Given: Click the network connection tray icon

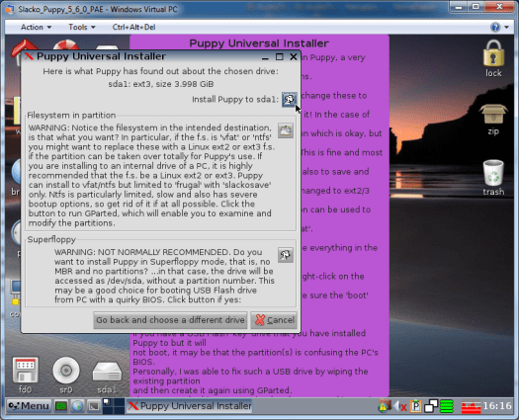Looking at the screenshot, I should click(x=431, y=406).
